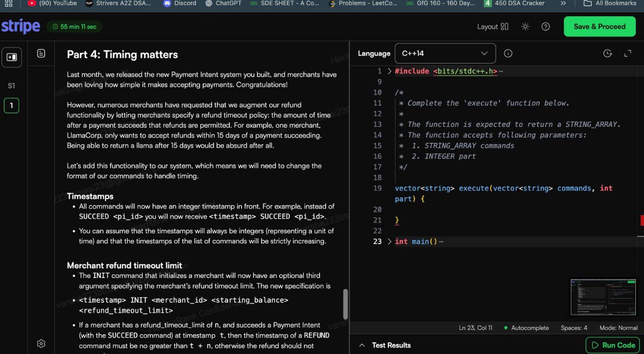This screenshot has width=644, height=354.
Task: Click the problem description scrollbar
Action: [345, 304]
